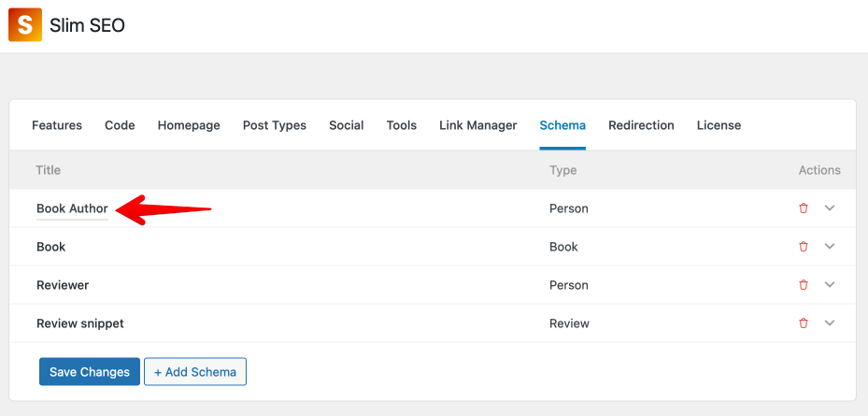Viewport: 868px width, 416px height.
Task: Click the Person type of Reviewer
Action: (568, 285)
